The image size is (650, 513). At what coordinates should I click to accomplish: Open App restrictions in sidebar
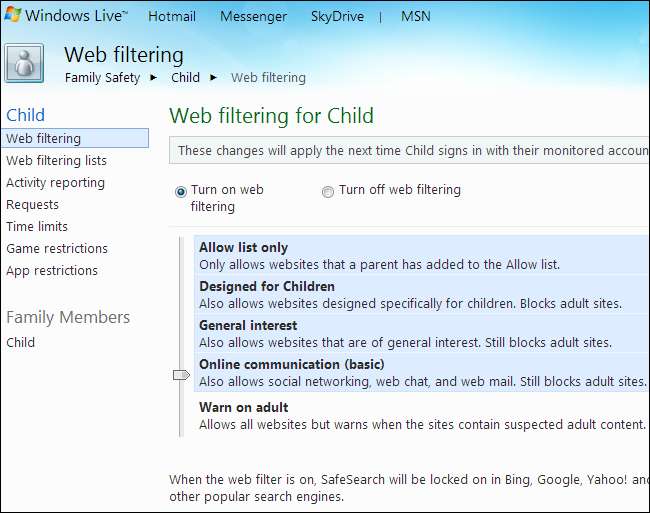(x=52, y=270)
